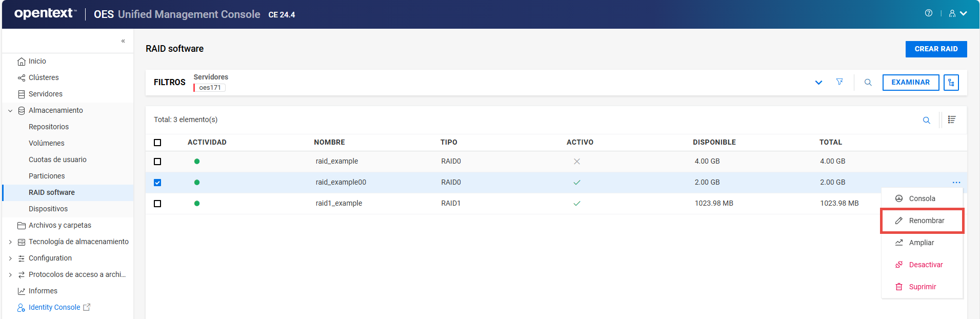This screenshot has width=980, height=319.
Task: Click the tree view icon beside Examinar
Action: pos(951,83)
